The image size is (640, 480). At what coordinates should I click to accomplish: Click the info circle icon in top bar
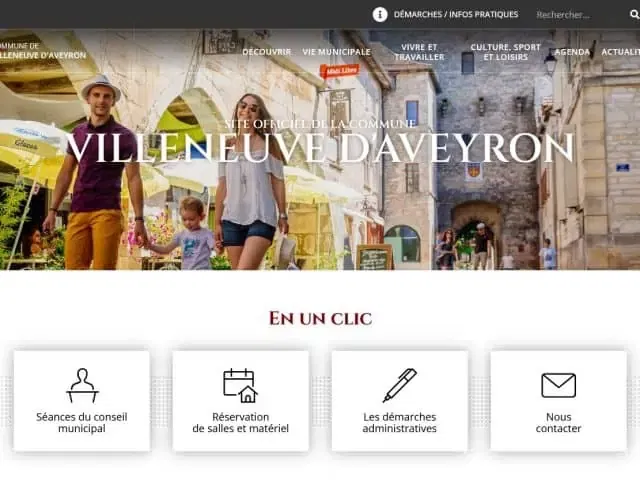[x=380, y=15]
